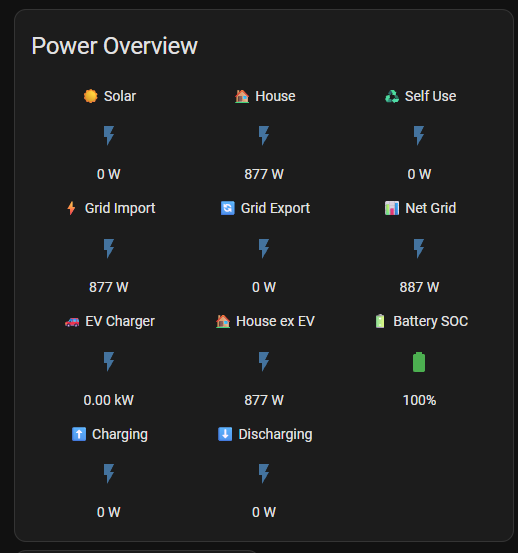Open the Grid Import power icon
518x553 pixels.
click(x=109, y=248)
